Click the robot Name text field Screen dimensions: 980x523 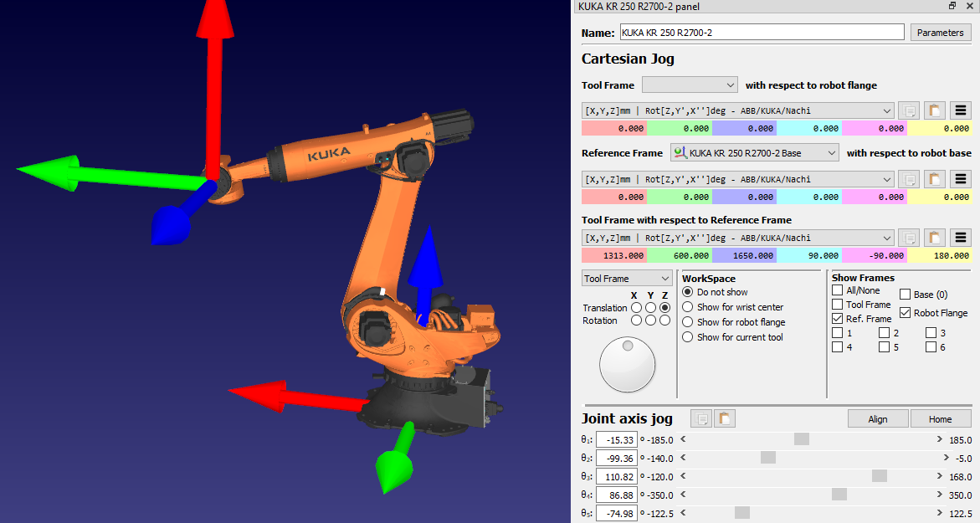click(762, 33)
